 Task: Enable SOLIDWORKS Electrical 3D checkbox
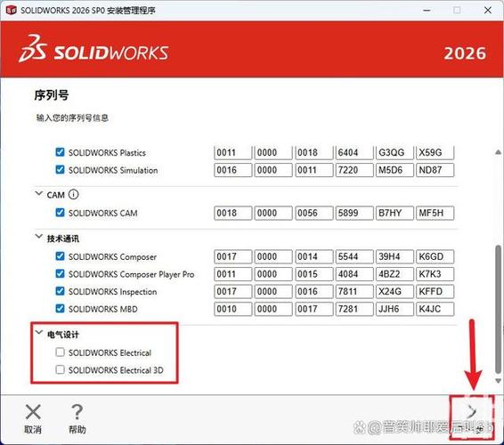60,370
